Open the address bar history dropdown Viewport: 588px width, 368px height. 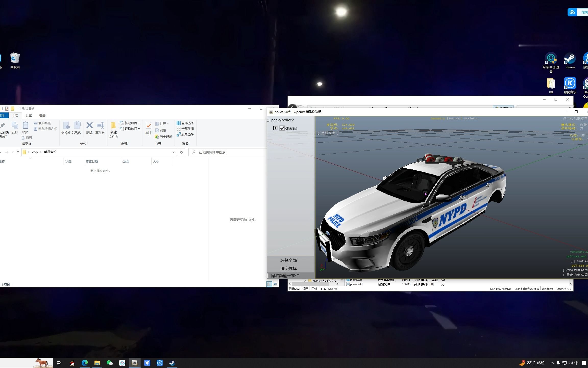tap(174, 152)
